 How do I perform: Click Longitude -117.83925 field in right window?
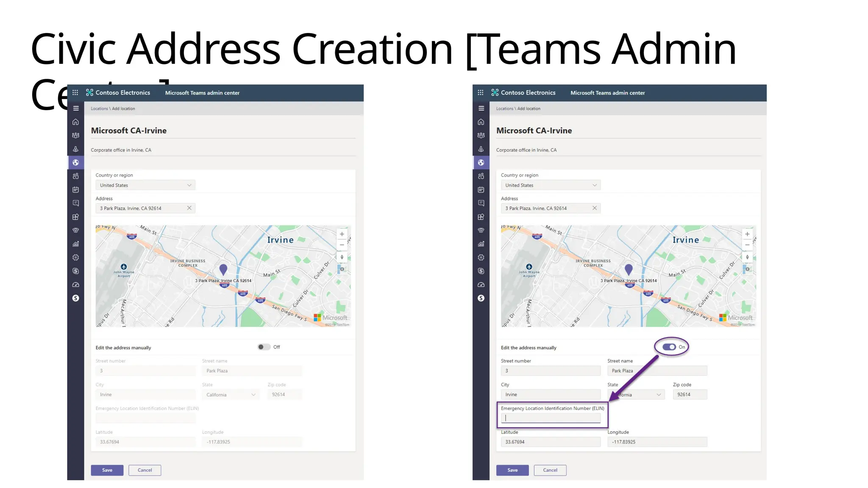click(657, 442)
